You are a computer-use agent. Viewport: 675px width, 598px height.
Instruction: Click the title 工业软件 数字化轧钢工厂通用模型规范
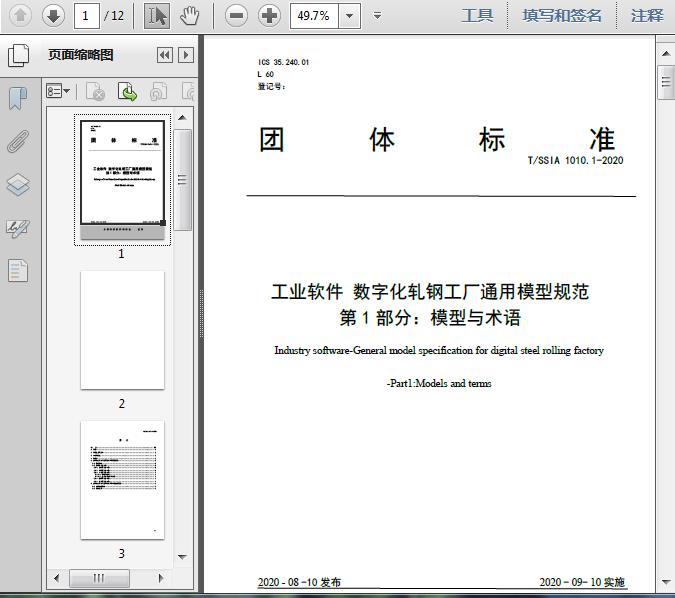(430, 292)
